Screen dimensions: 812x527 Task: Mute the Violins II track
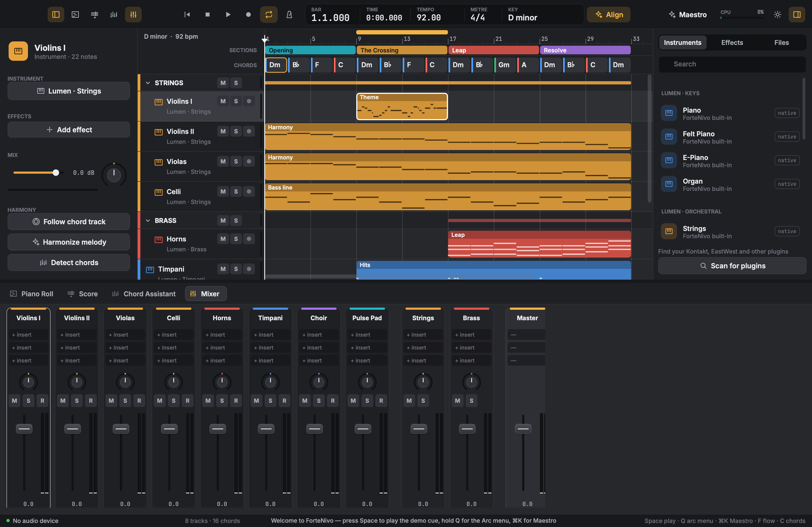click(223, 131)
